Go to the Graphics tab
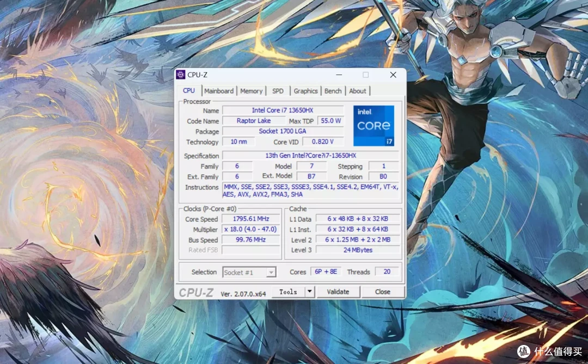This screenshot has width=588, height=364. [305, 91]
